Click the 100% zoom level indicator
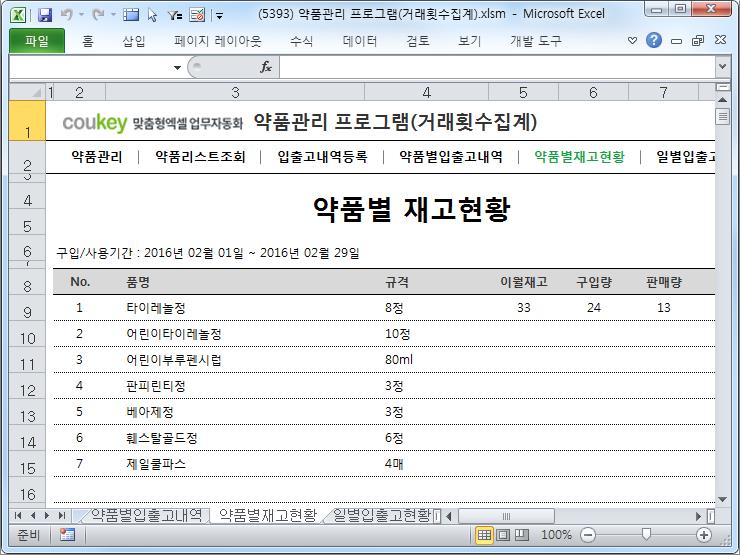The width and height of the screenshot is (740, 555). click(556, 535)
